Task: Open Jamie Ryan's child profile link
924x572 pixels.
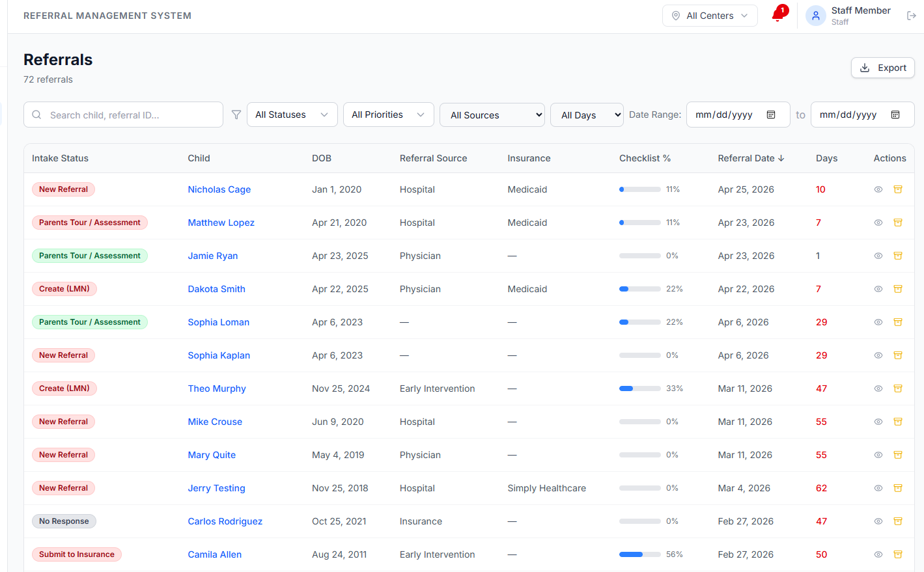Action: point(213,256)
